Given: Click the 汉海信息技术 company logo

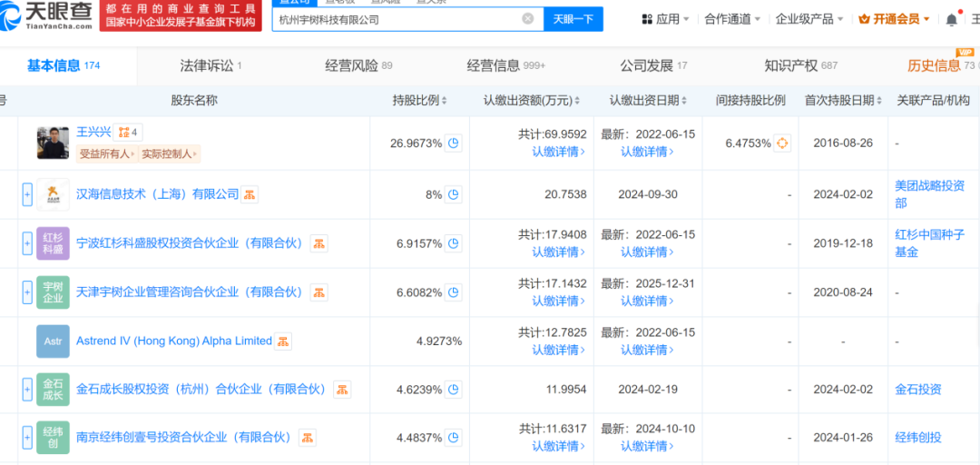Looking at the screenshot, I should point(54,194).
